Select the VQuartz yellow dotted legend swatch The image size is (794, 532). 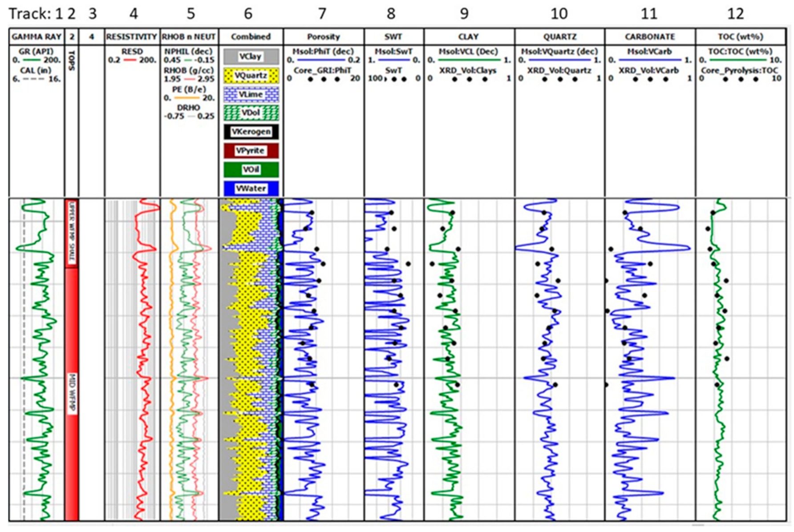[x=251, y=76]
